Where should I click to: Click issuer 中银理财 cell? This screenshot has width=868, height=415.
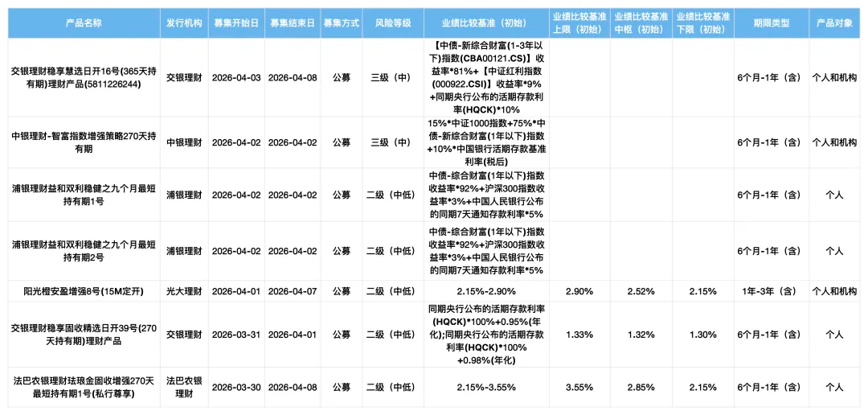[184, 142]
